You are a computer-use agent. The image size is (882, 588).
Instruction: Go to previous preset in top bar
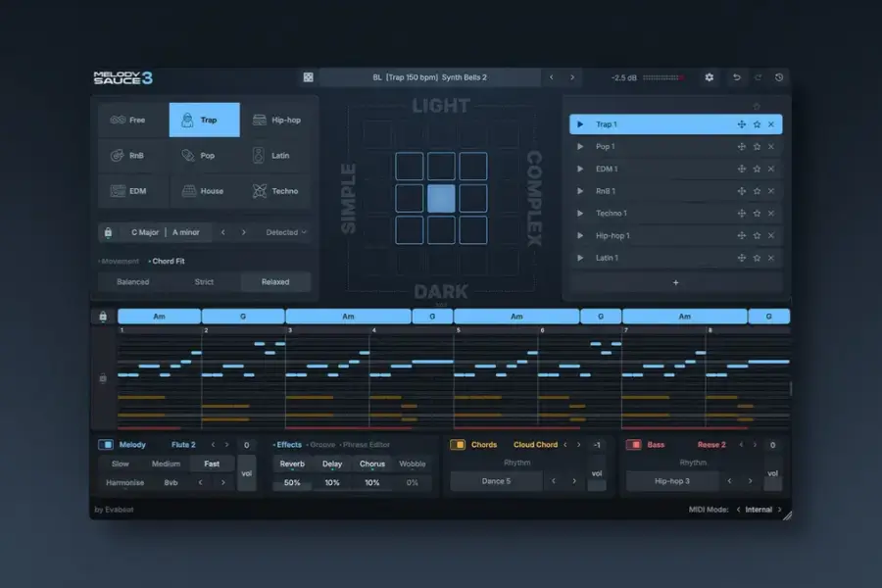551,77
